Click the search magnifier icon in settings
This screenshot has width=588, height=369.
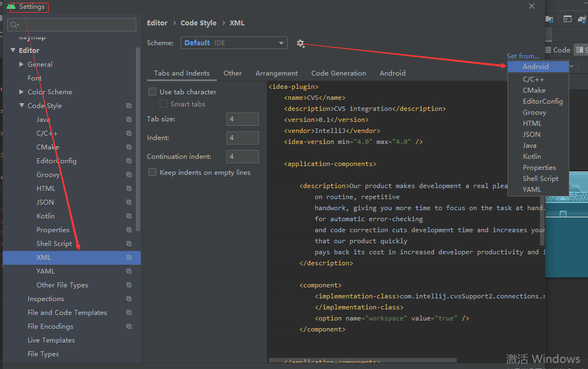click(x=14, y=25)
